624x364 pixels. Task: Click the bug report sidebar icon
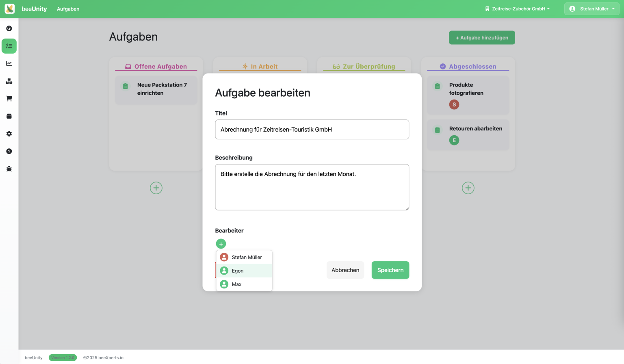(9, 169)
